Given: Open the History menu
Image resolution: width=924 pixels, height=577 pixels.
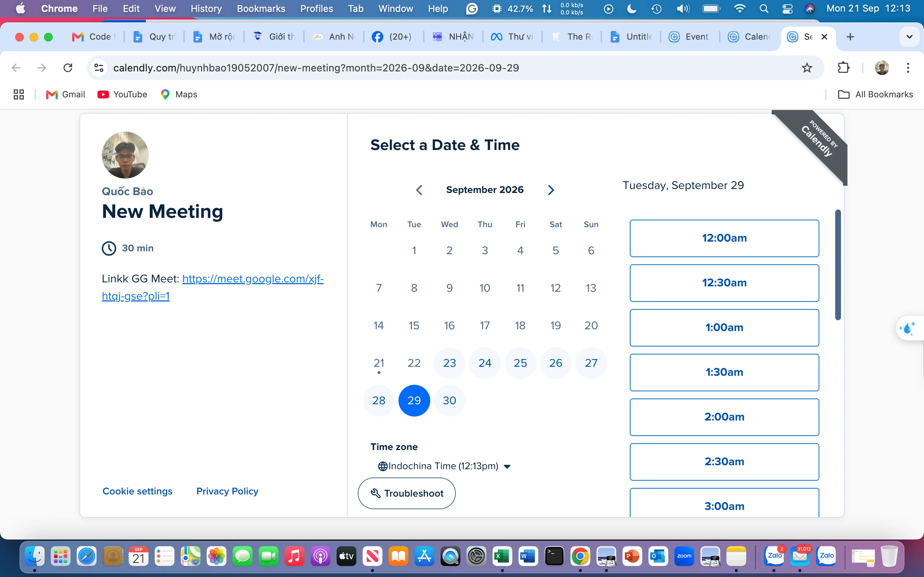Looking at the screenshot, I should click(x=206, y=8).
